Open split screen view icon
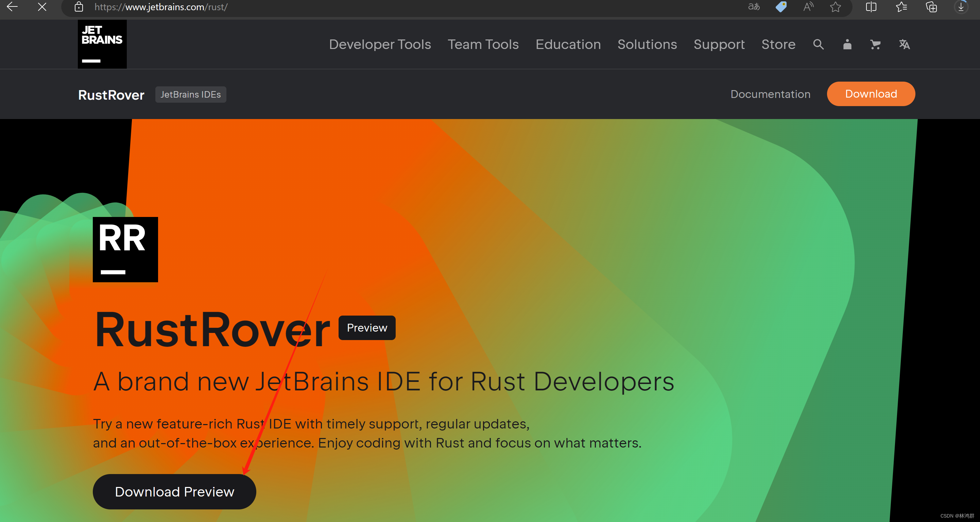The width and height of the screenshot is (980, 522). pos(871,7)
